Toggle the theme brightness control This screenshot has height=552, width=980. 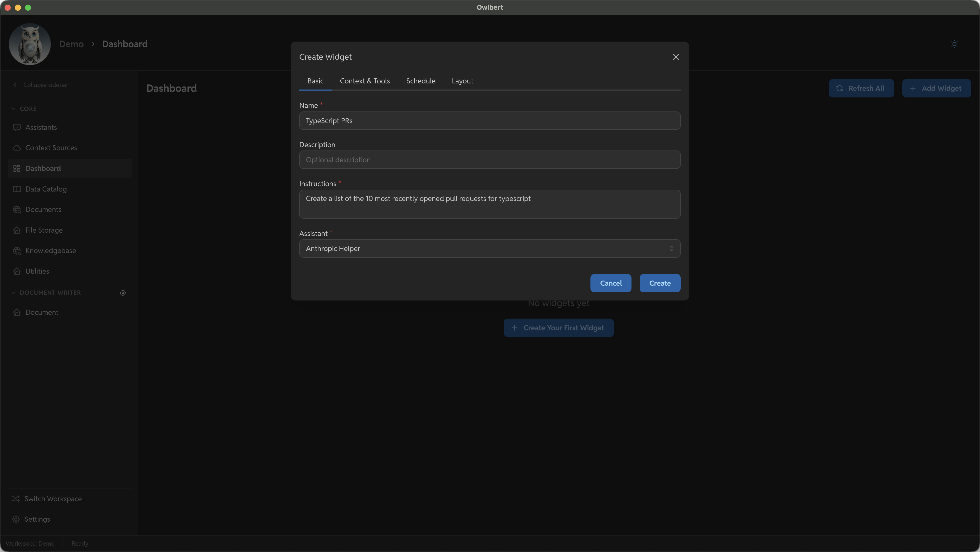[954, 44]
